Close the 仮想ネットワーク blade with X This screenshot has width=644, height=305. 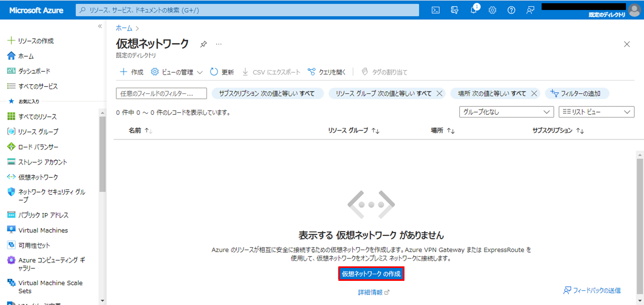pyautogui.click(x=627, y=44)
